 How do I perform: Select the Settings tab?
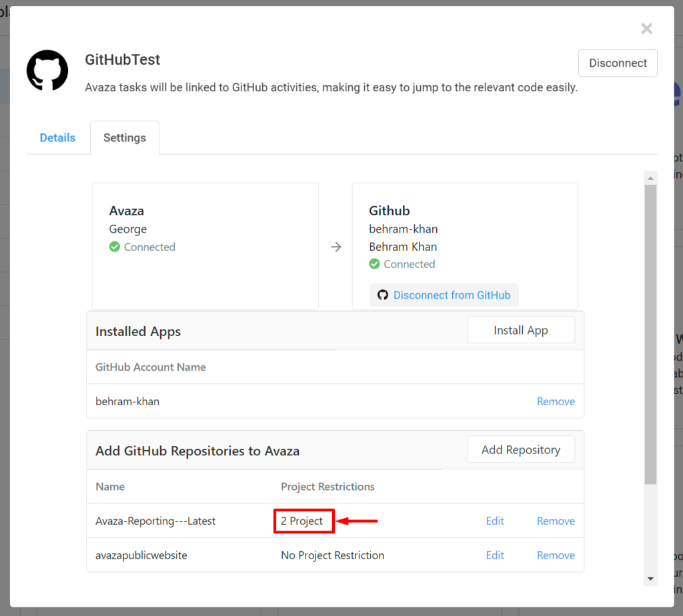pos(125,137)
